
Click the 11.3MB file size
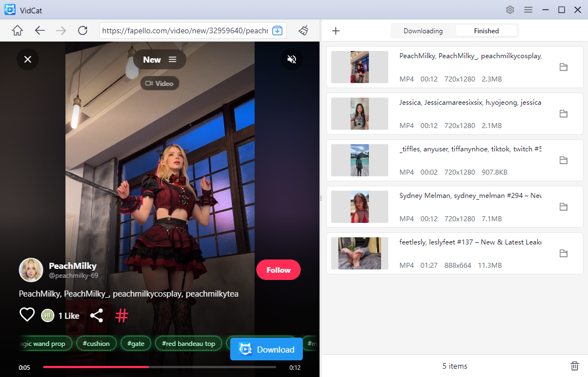pos(490,266)
